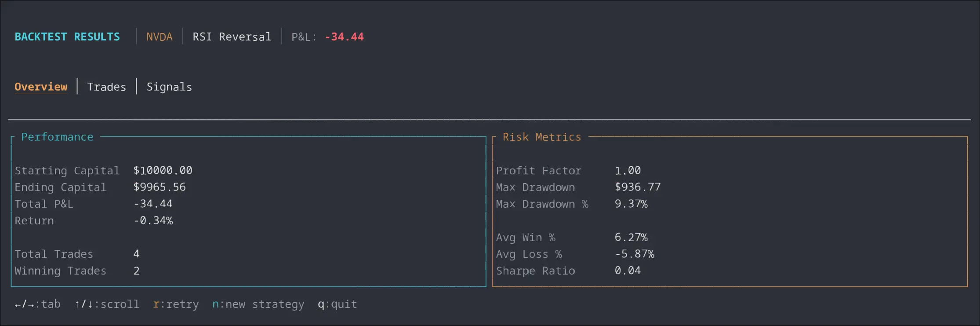Click the new strategy shortcut hint
This screenshot has height=326, width=980.
click(x=259, y=304)
